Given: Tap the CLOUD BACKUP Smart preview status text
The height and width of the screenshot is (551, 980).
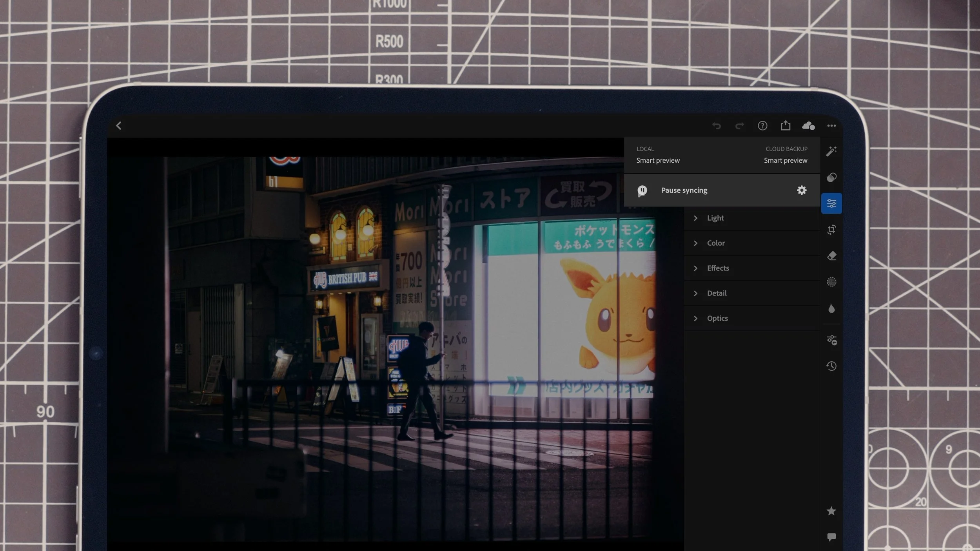Looking at the screenshot, I should coord(786,160).
